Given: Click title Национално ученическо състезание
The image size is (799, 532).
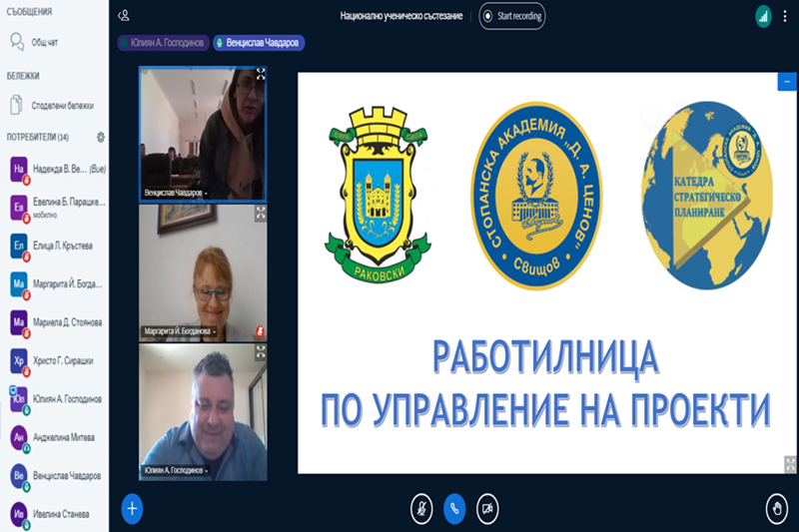Looking at the screenshot, I should point(401,16).
